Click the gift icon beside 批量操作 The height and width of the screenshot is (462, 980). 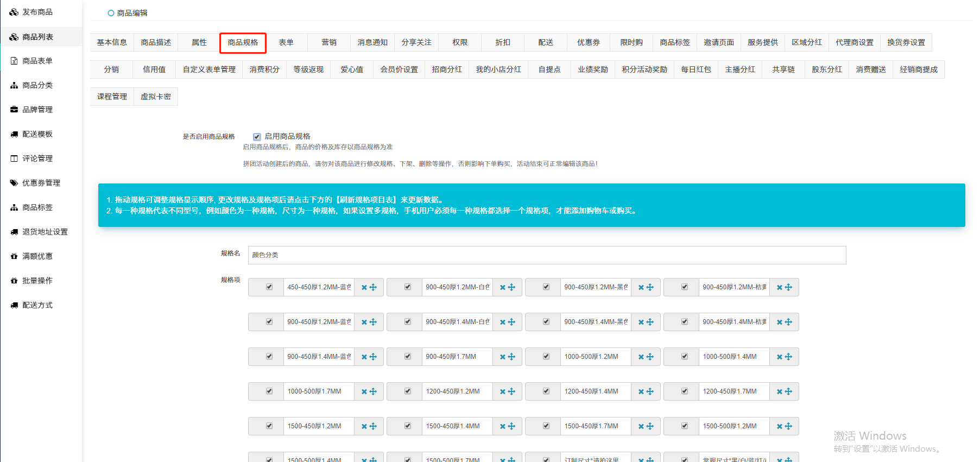pyautogui.click(x=14, y=281)
